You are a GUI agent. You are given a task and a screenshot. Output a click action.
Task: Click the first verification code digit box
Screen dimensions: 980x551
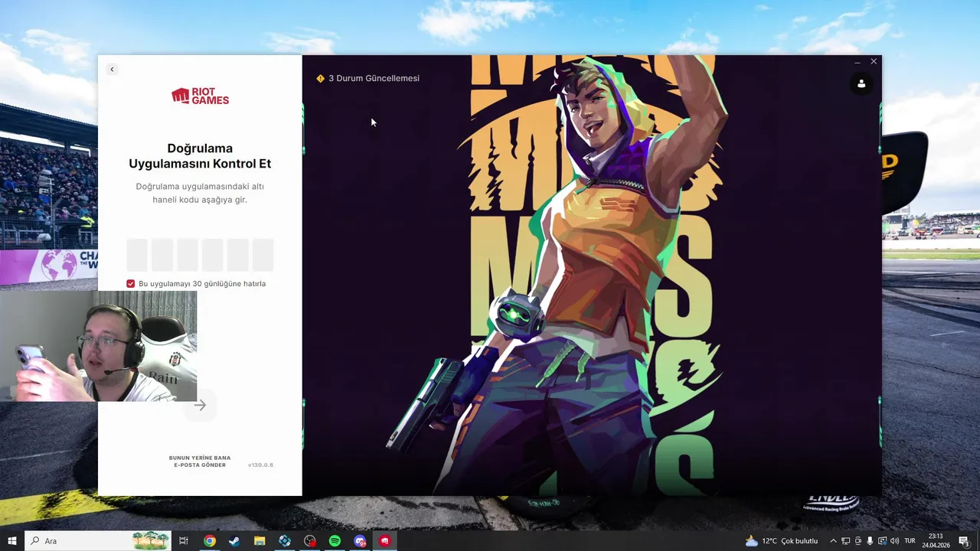pyautogui.click(x=137, y=255)
